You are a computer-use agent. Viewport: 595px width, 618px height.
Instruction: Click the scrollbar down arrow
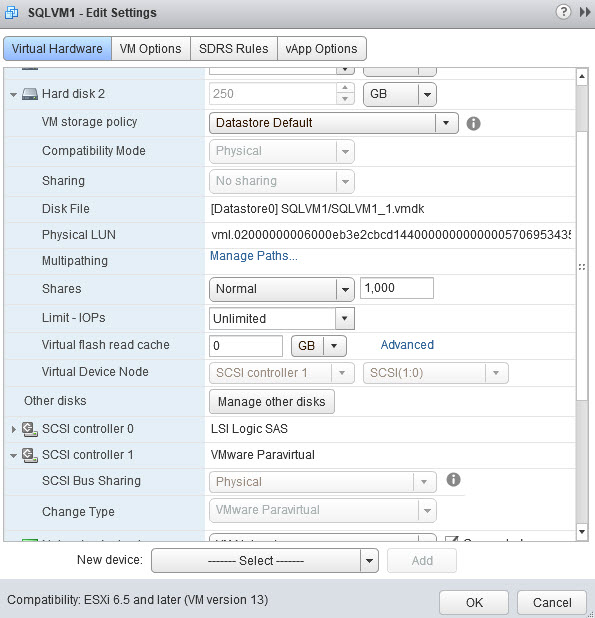click(x=582, y=532)
